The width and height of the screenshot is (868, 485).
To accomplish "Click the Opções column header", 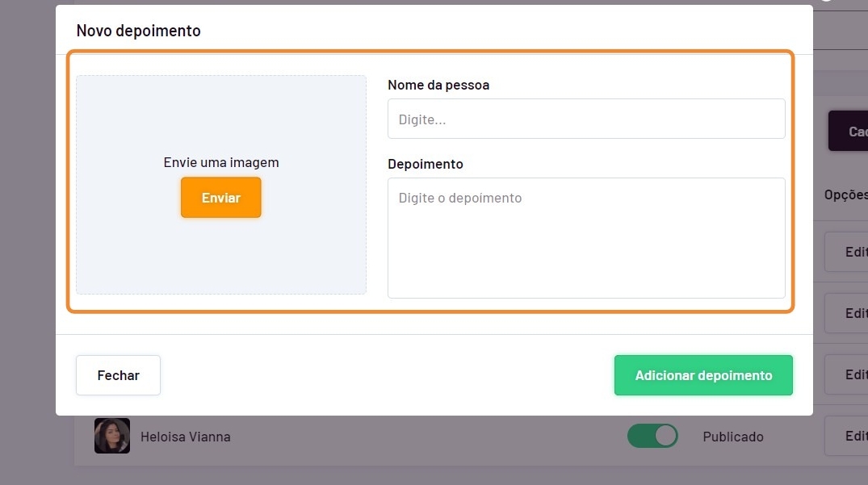I will (x=845, y=194).
